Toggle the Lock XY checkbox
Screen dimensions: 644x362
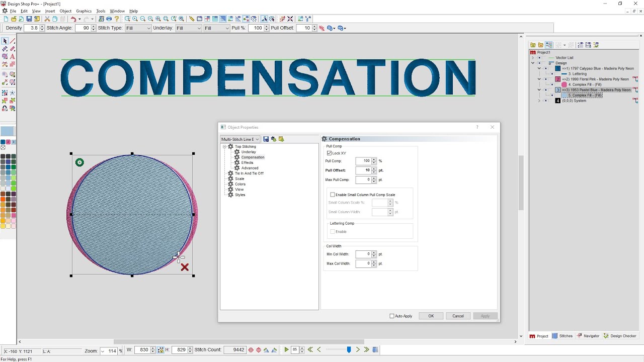point(330,153)
